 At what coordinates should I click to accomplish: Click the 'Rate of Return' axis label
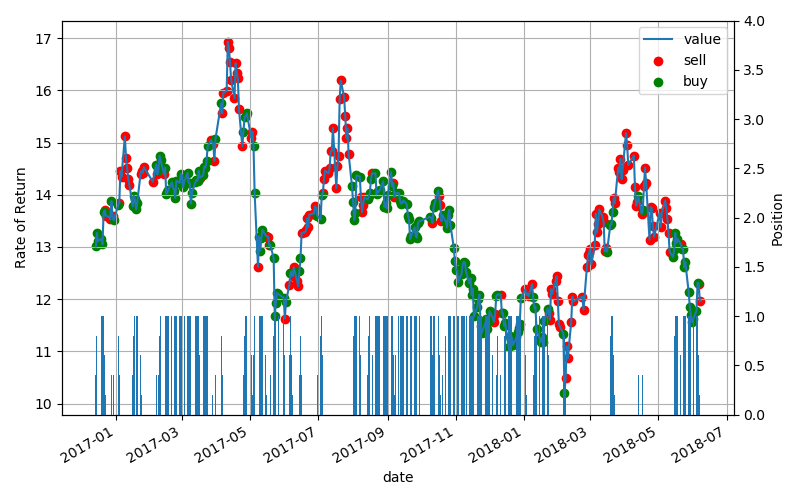[21, 218]
